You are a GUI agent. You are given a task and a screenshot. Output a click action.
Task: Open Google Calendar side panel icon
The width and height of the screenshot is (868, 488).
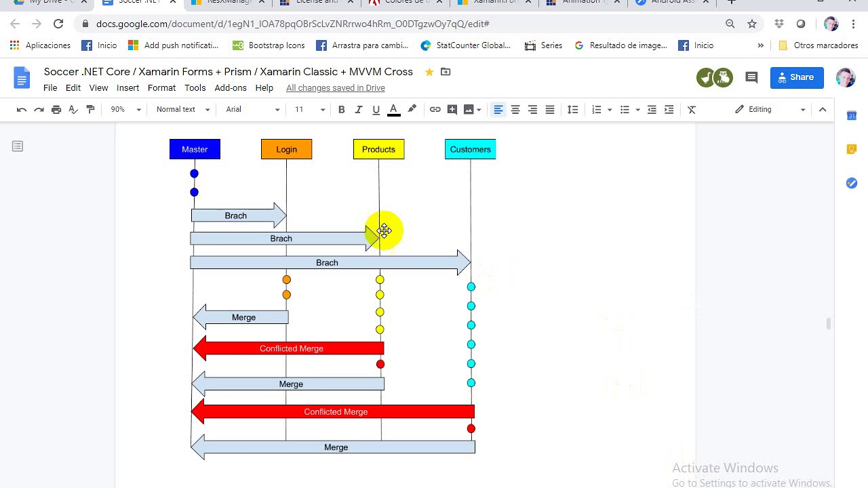(x=852, y=116)
